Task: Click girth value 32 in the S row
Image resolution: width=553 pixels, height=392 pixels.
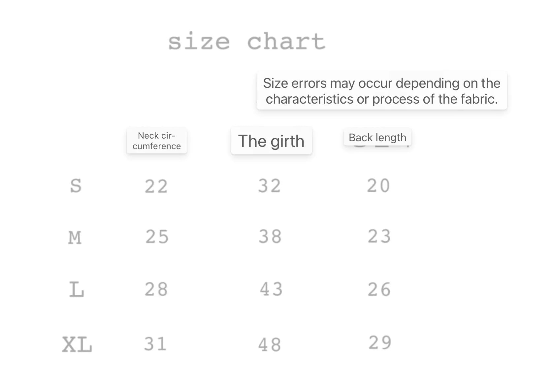Action: click(270, 186)
